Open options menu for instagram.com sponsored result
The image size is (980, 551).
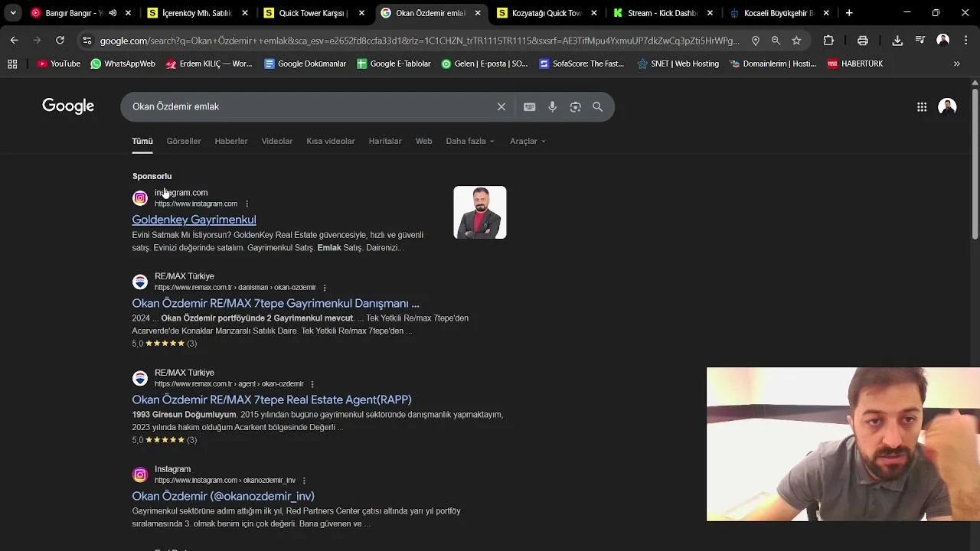click(247, 204)
